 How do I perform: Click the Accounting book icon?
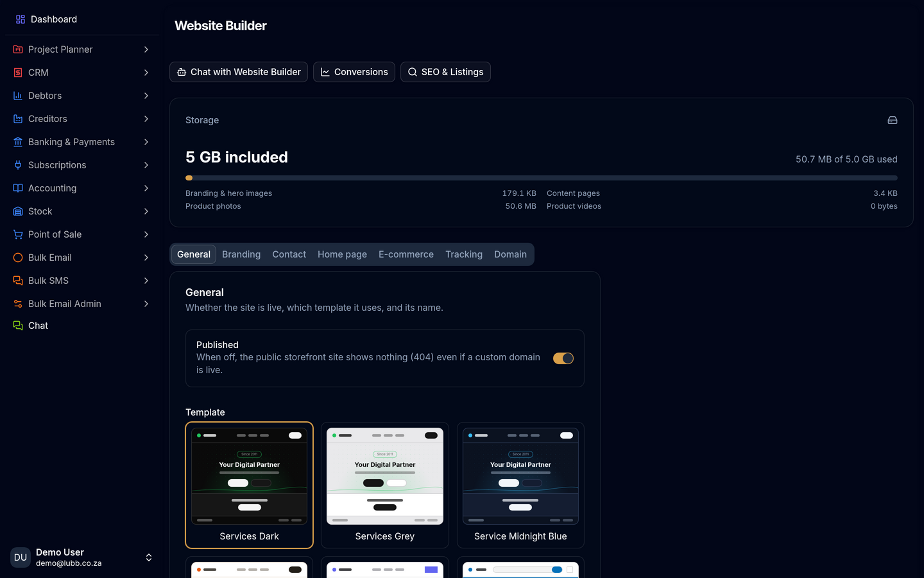pos(18,188)
